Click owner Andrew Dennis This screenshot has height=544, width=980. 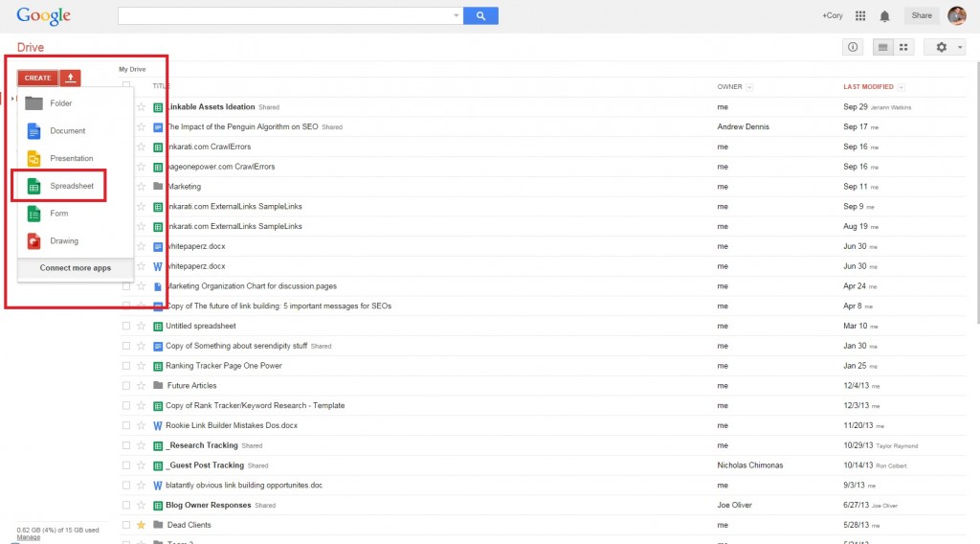point(743,126)
